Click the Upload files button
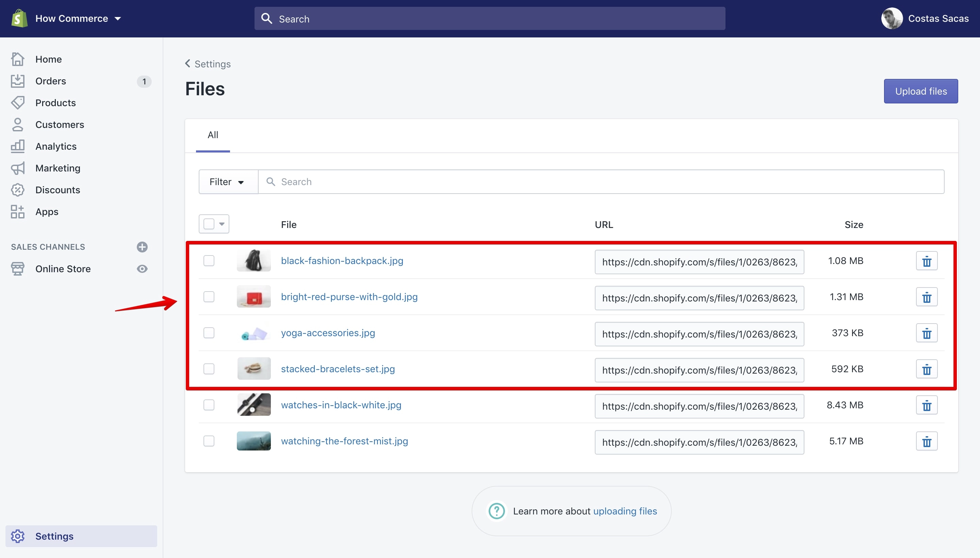Viewport: 980px width, 558px height. [x=920, y=91]
